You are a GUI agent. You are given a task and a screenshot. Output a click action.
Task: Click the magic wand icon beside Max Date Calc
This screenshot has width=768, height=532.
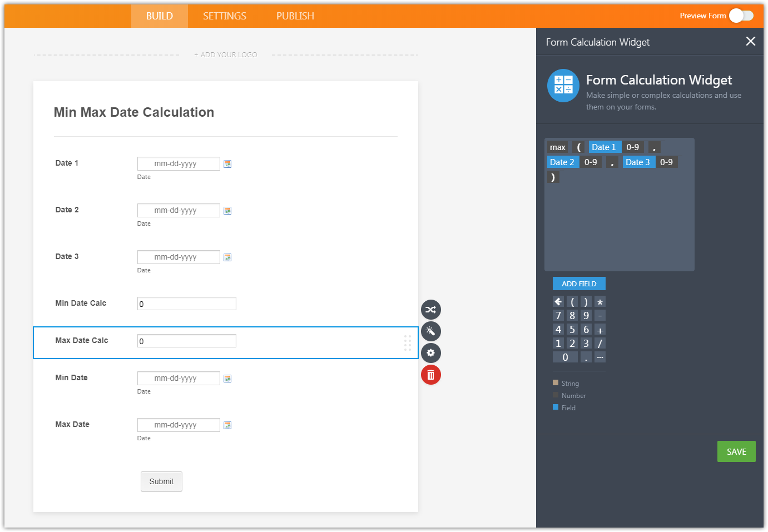click(431, 331)
